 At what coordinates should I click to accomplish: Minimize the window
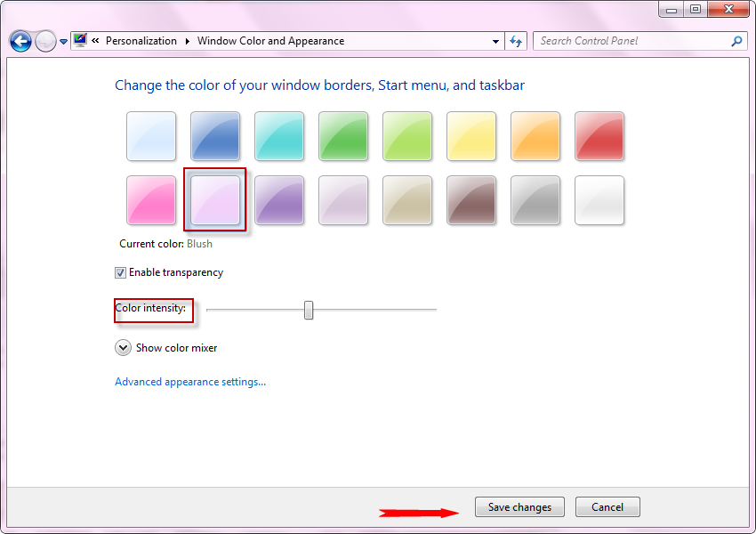point(672,9)
